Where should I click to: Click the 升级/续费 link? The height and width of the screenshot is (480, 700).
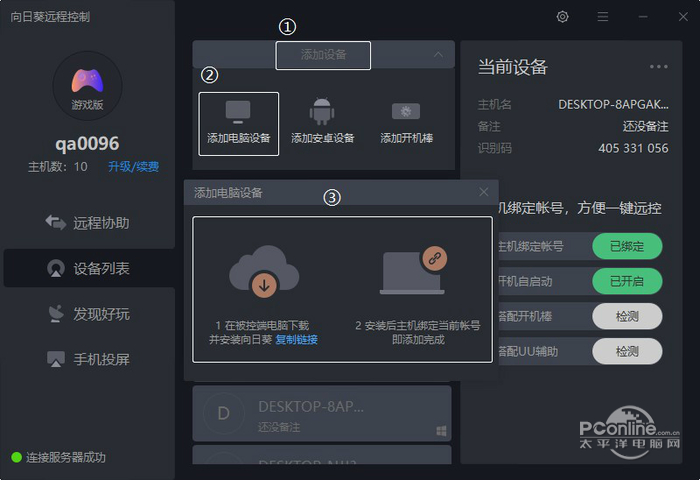tap(133, 167)
